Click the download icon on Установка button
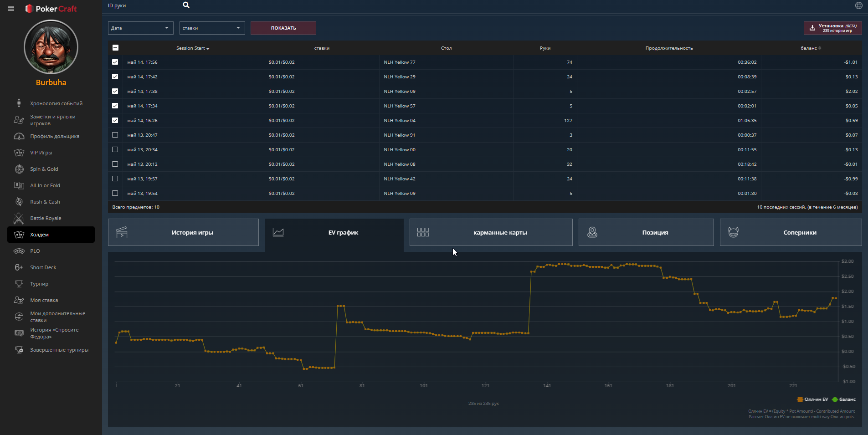The width and height of the screenshot is (868, 435). point(812,28)
